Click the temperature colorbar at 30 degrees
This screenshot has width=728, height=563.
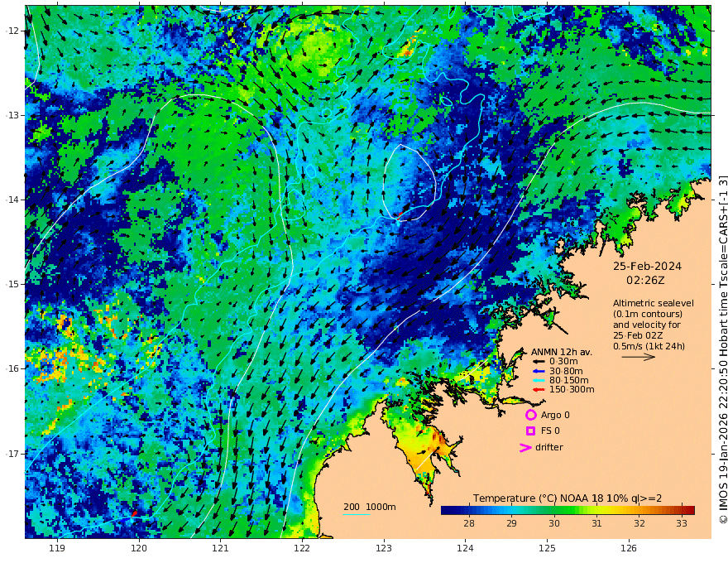click(x=554, y=510)
